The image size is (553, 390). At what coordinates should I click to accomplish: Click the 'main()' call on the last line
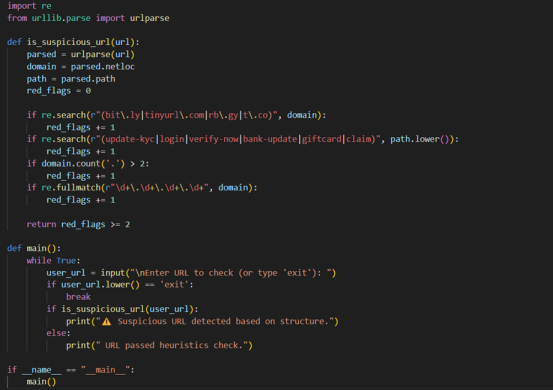tap(41, 382)
